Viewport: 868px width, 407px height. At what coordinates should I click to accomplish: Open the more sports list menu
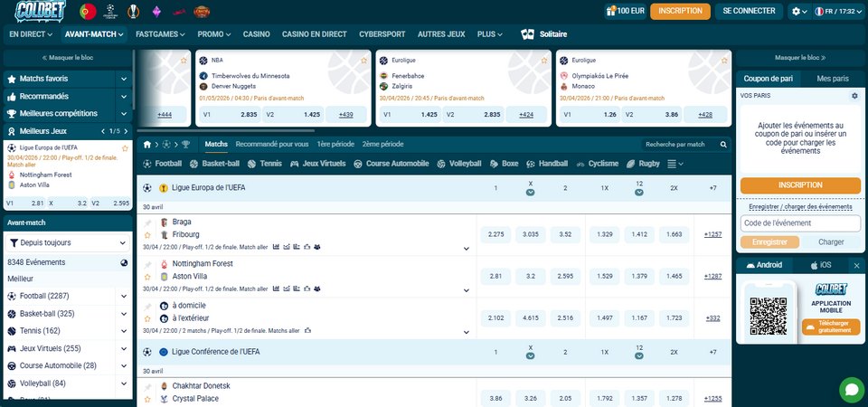(675, 164)
